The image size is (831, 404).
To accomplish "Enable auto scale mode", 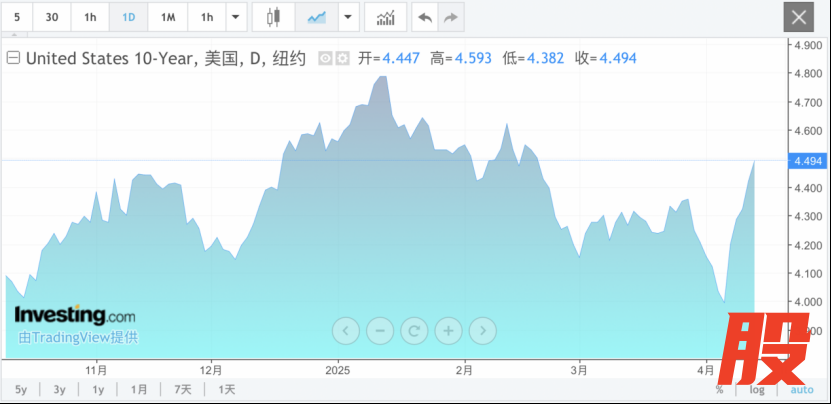I will [803, 389].
